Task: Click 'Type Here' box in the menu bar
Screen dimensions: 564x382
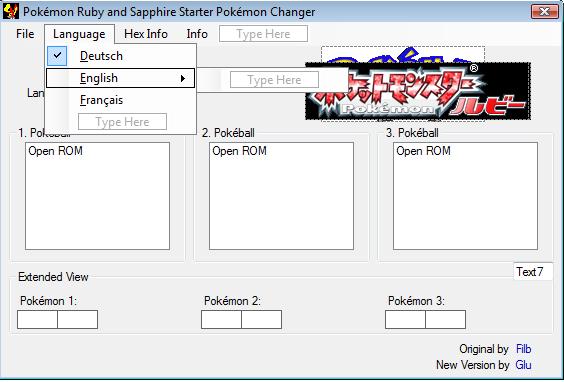Action: coord(263,34)
